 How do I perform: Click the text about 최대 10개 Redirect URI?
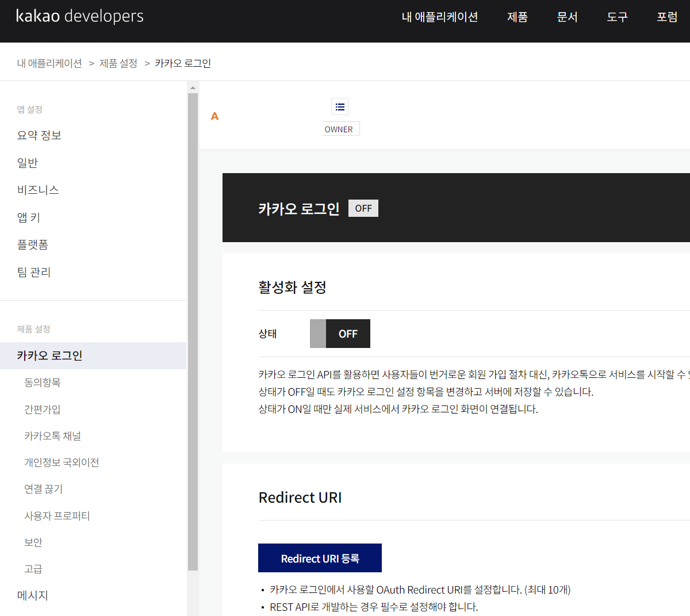pyautogui.click(x=420, y=590)
